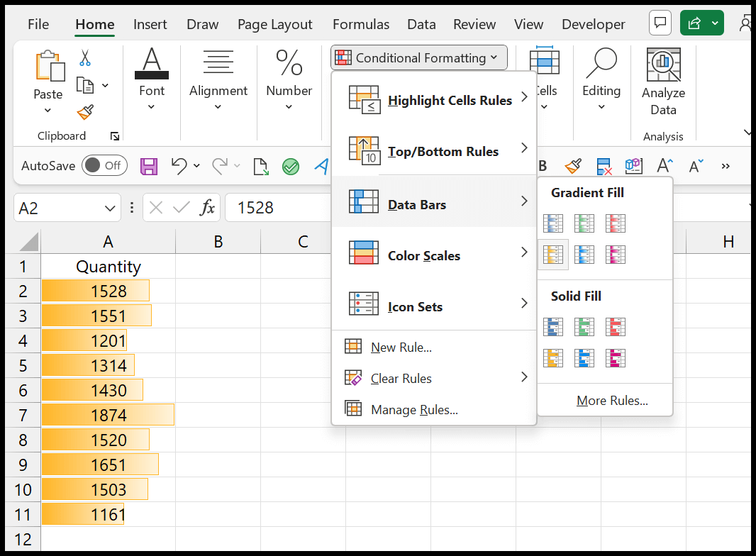The width and height of the screenshot is (756, 556).
Task: Select Color Scales in the menu
Action: pyautogui.click(x=423, y=255)
